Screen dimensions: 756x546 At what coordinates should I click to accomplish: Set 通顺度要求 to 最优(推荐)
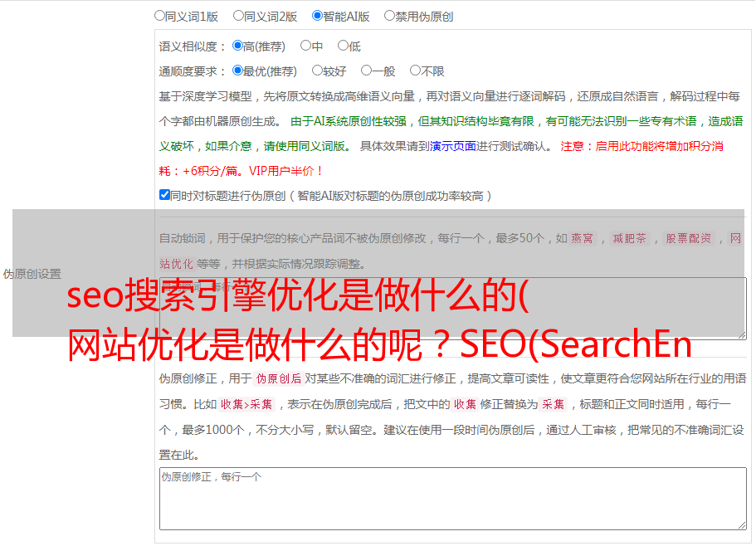tap(237, 71)
